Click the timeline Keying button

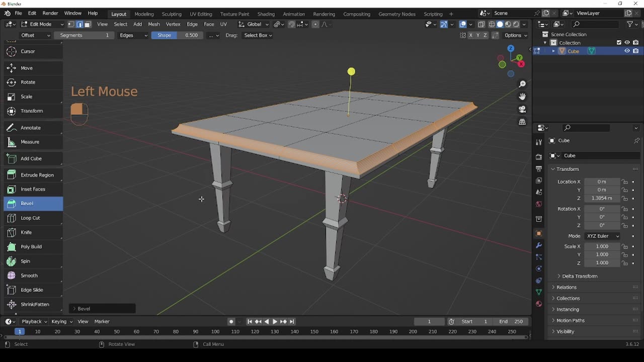coord(61,321)
